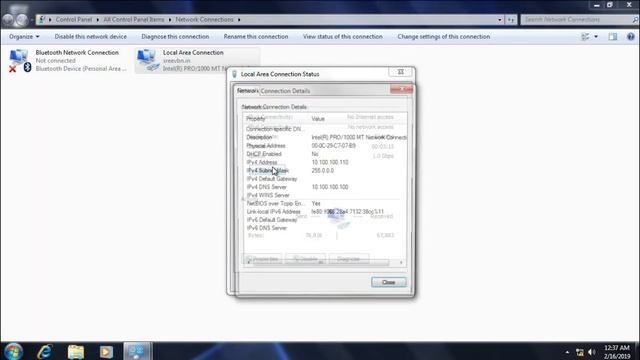Select the IPv6 DNS Server row
This screenshot has height=360, width=640.
[325, 228]
